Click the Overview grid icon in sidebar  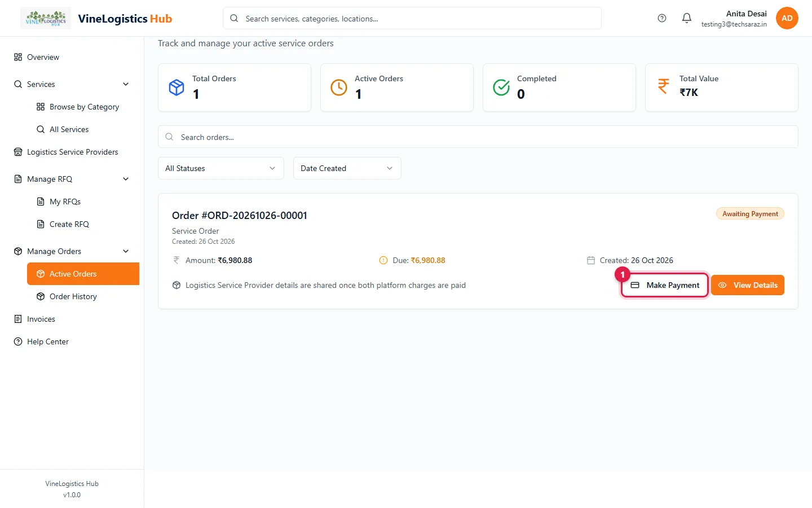[18, 57]
